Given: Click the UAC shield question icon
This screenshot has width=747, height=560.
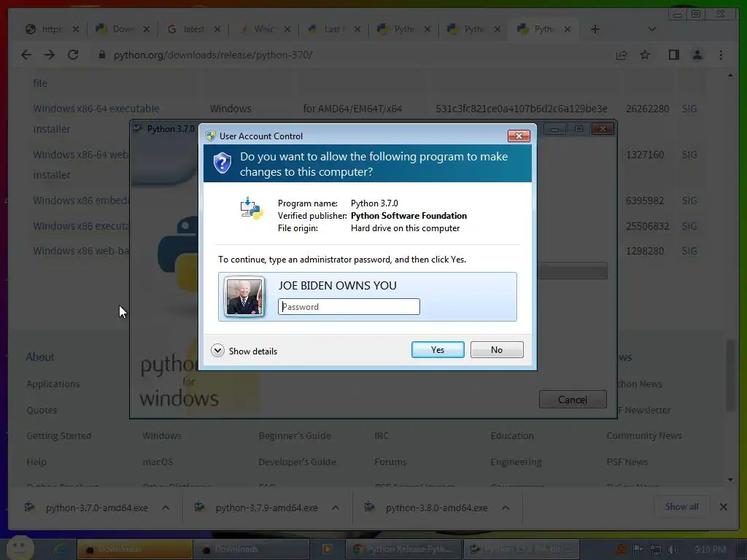Looking at the screenshot, I should click(x=222, y=163).
